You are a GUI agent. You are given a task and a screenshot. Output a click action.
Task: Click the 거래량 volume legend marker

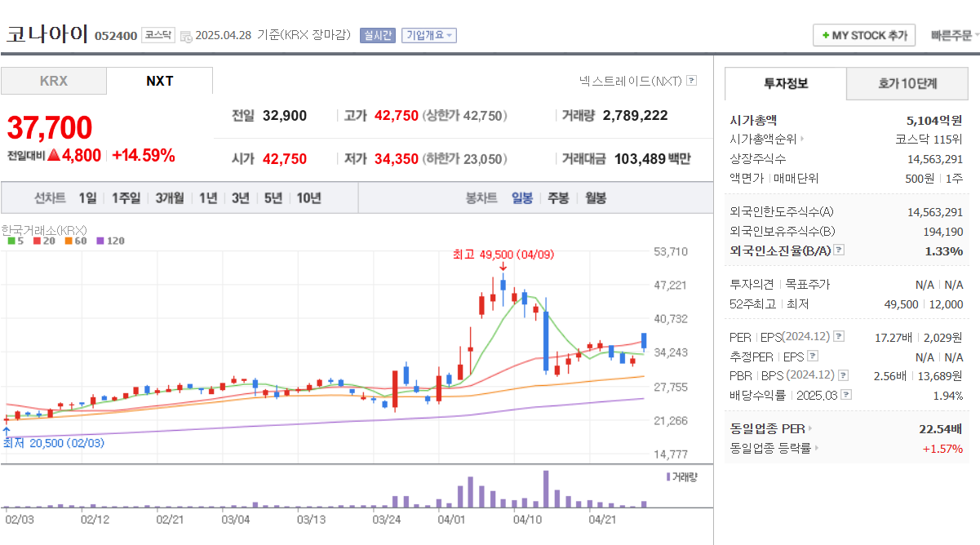(669, 476)
